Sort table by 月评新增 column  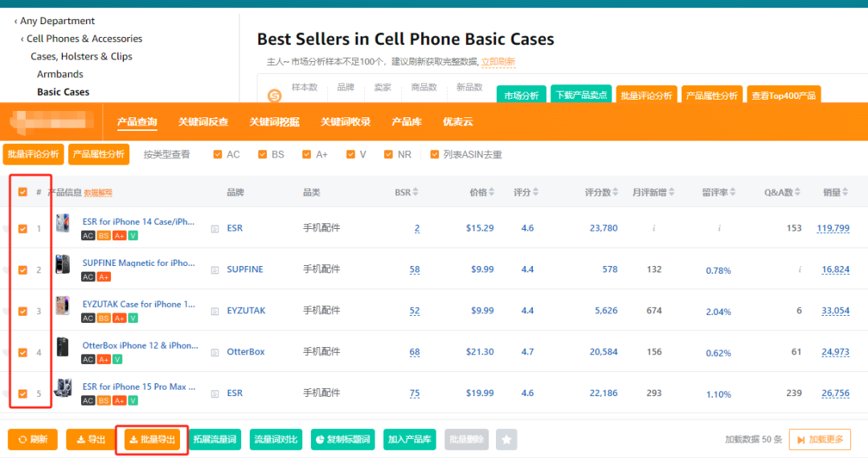pyautogui.click(x=653, y=192)
